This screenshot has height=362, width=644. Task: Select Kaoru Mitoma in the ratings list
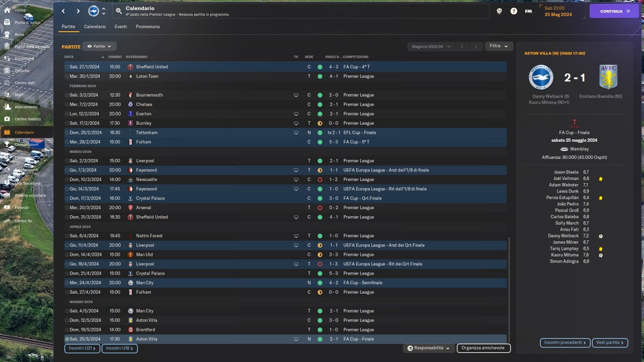click(x=565, y=255)
